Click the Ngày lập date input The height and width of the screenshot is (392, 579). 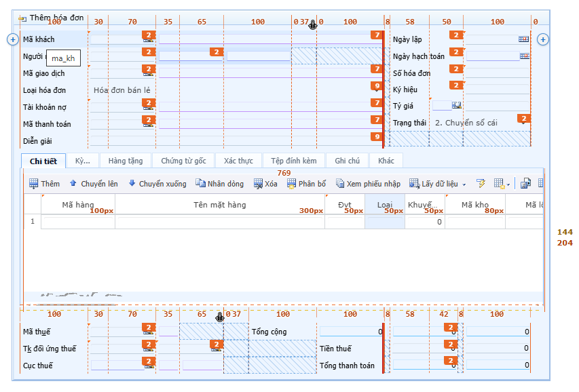click(x=492, y=39)
